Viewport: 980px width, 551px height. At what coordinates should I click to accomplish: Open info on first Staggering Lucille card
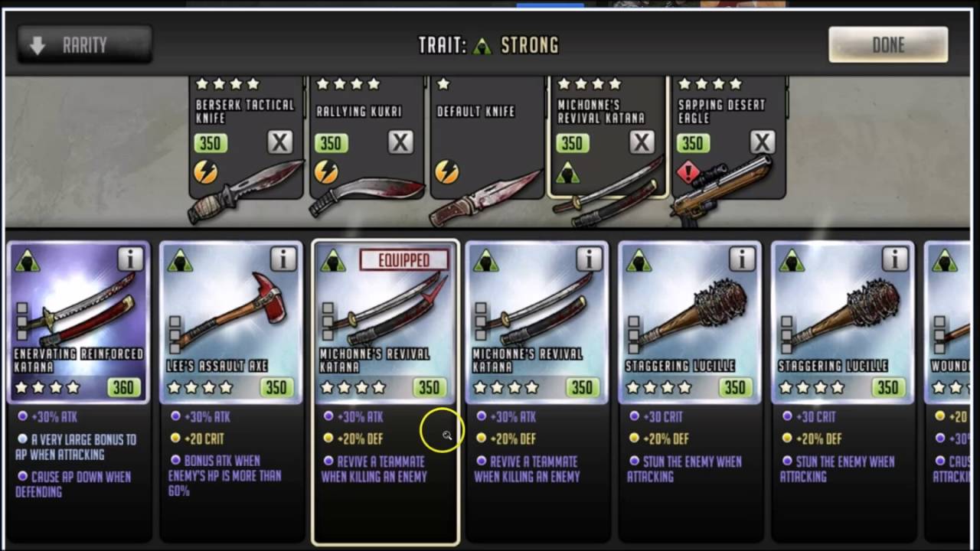coord(742,259)
